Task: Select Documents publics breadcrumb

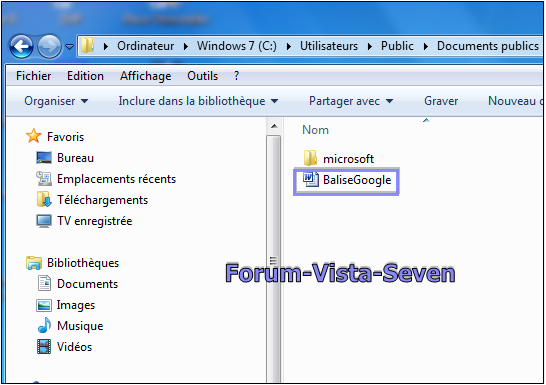Action: pos(488,46)
